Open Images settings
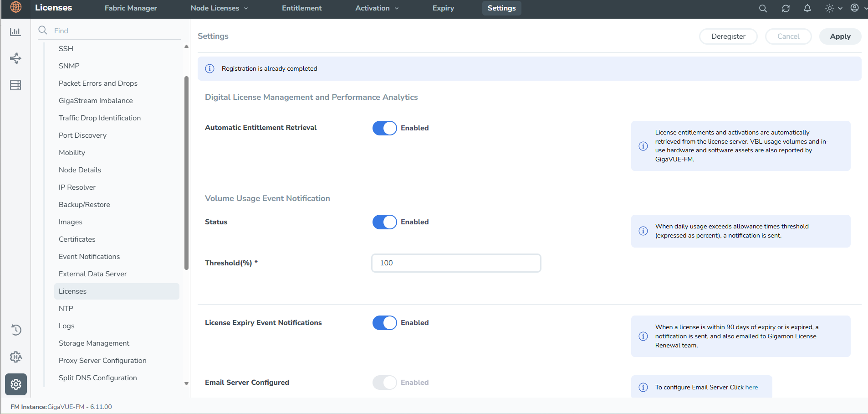 coord(71,222)
